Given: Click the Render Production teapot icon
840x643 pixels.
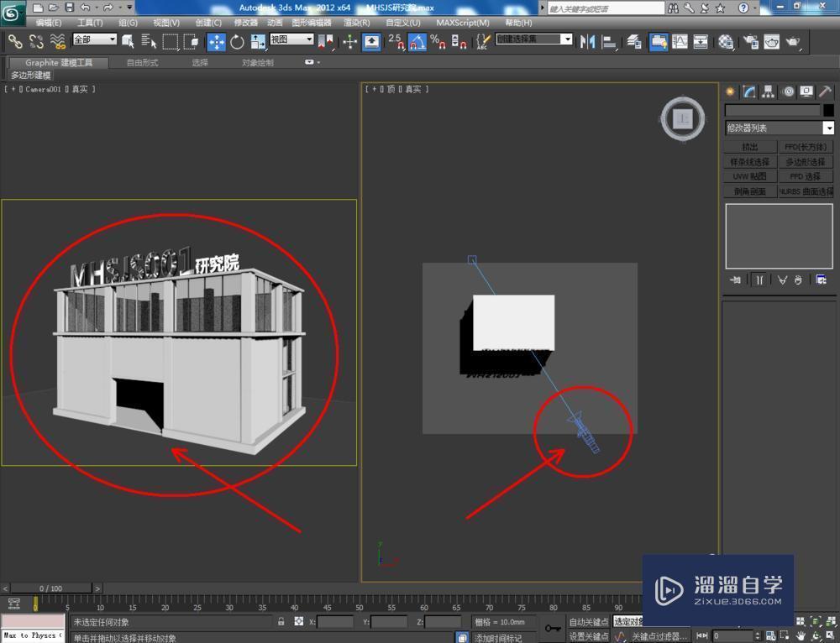Looking at the screenshot, I should 792,41.
